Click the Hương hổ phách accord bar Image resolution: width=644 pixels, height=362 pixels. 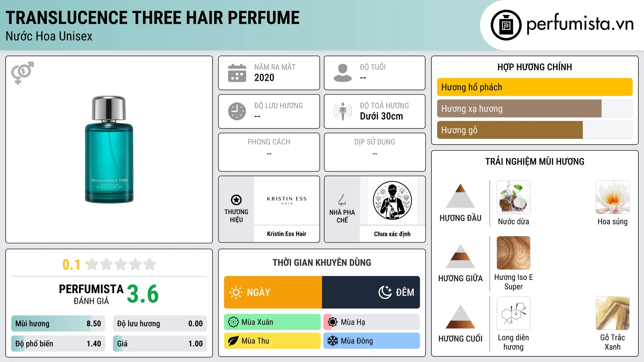[x=535, y=87]
